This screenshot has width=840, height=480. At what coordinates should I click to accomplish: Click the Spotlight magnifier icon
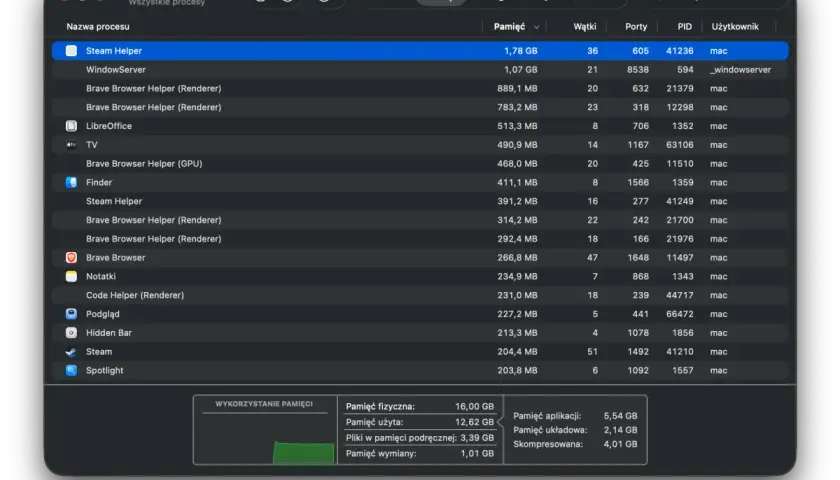pyautogui.click(x=71, y=370)
